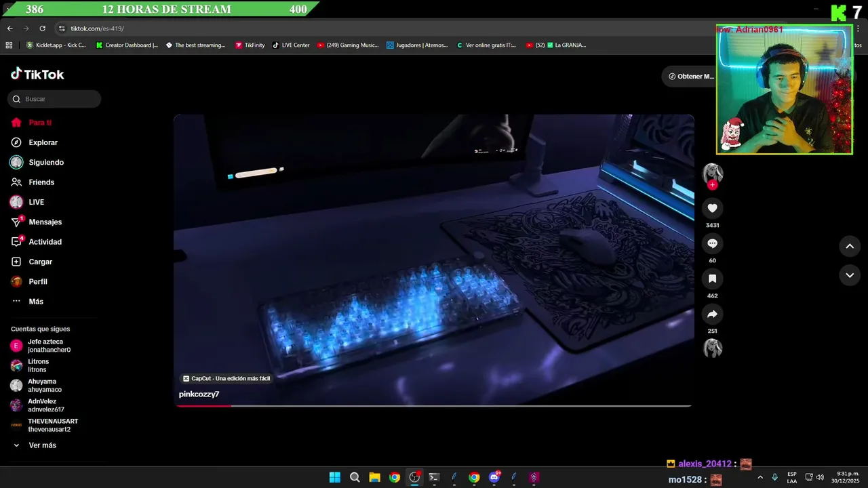Open the sound disc below share

[712, 348]
